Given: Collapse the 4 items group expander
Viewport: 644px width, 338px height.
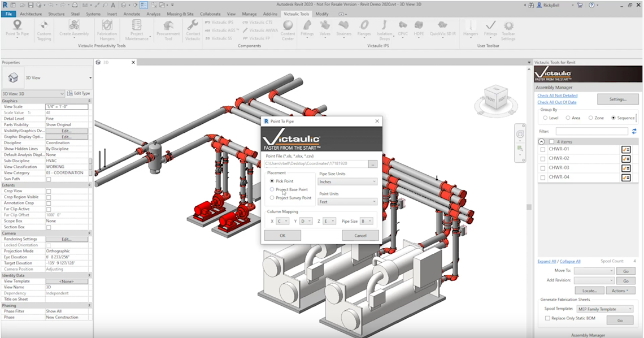Looking at the screenshot, I should click(541, 141).
